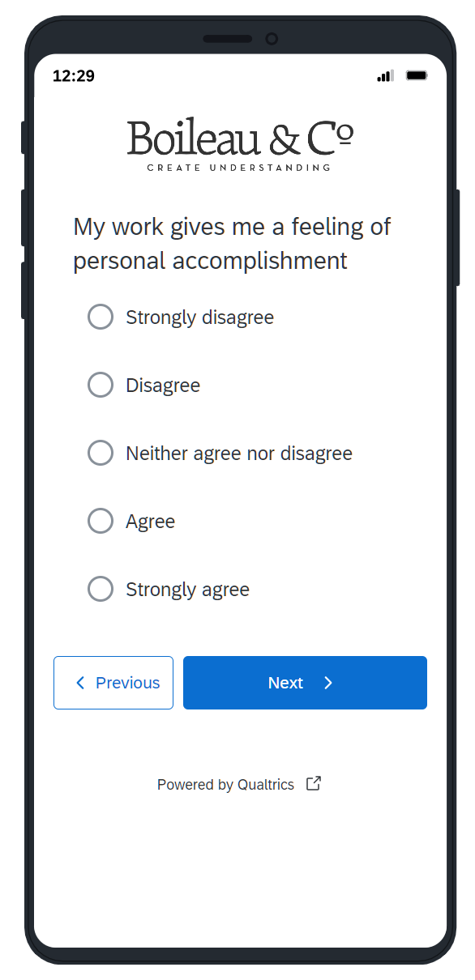Click the Strongly agree label text
Screen dimensions: 475x980
pyautogui.click(x=187, y=590)
